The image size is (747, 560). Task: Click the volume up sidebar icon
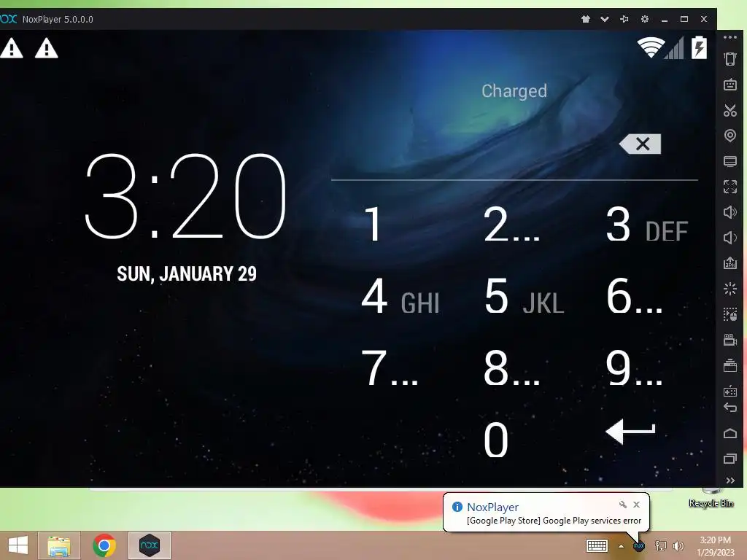[729, 212]
